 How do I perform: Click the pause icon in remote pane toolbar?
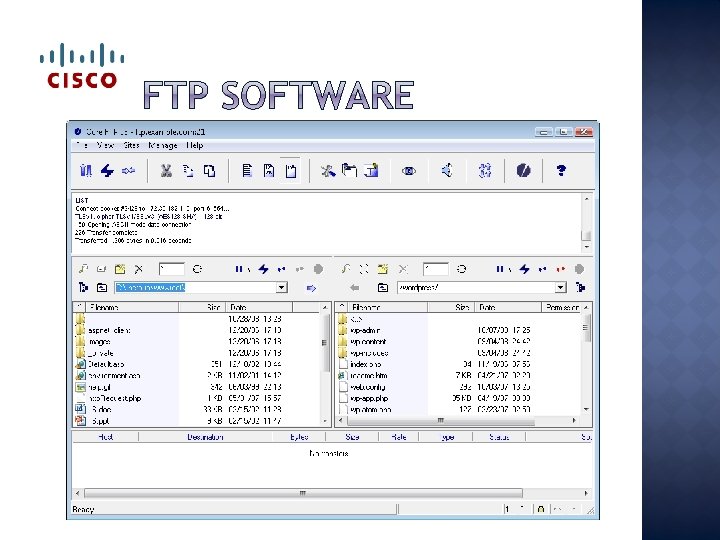[500, 269]
